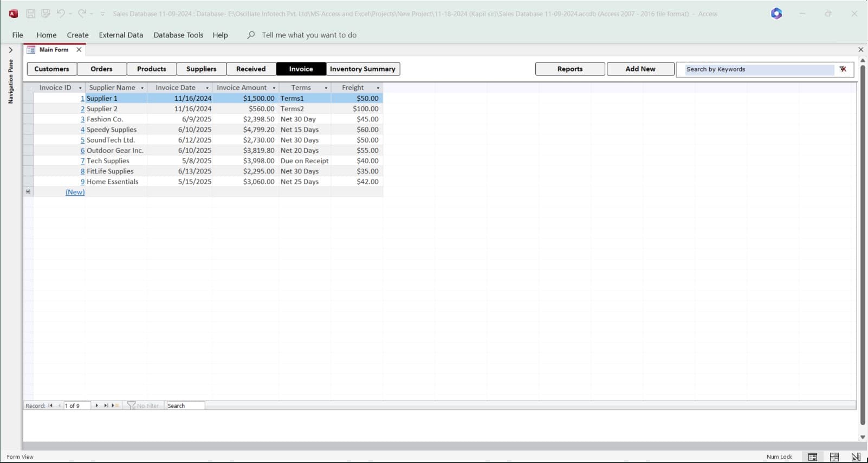868x463 pixels.
Task: Click vertical scrollbar down arrow
Action: point(863,437)
